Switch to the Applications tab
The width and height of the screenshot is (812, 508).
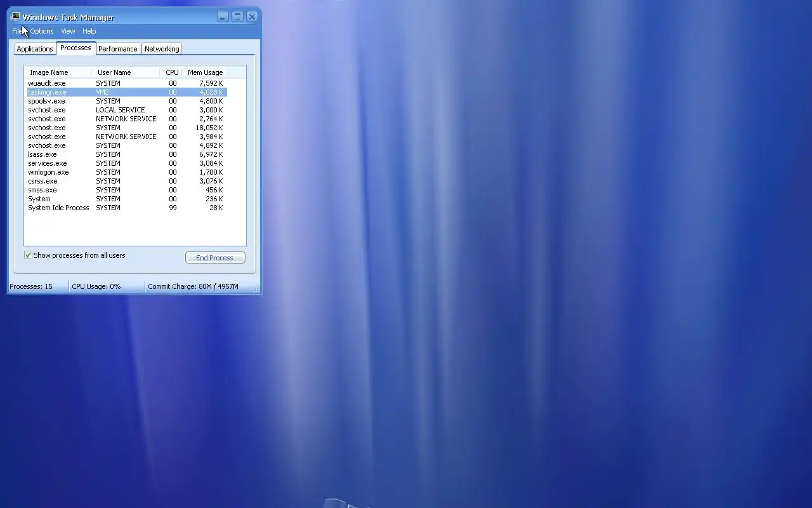click(x=35, y=49)
